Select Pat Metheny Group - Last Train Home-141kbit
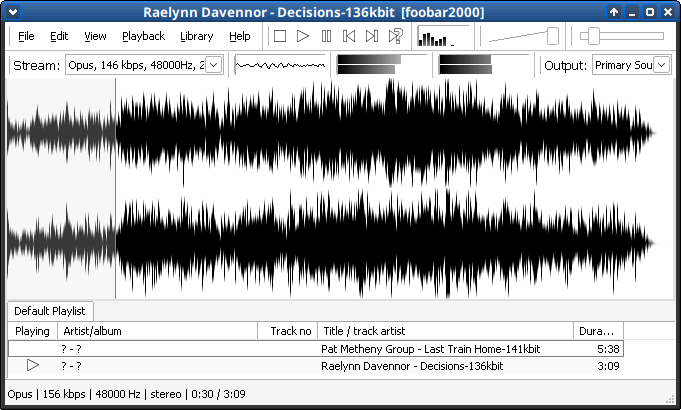Image resolution: width=681 pixels, height=410 pixels. (316, 349)
